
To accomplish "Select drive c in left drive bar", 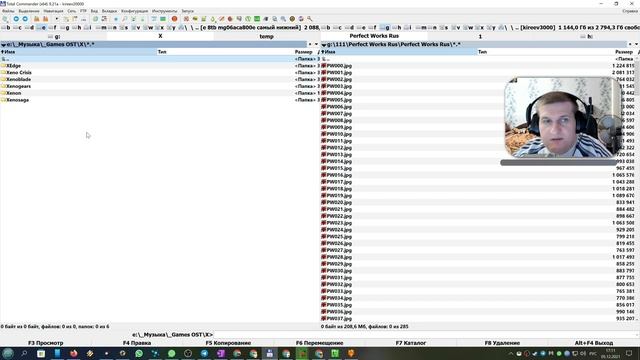I will pyautogui.click(x=18, y=27).
